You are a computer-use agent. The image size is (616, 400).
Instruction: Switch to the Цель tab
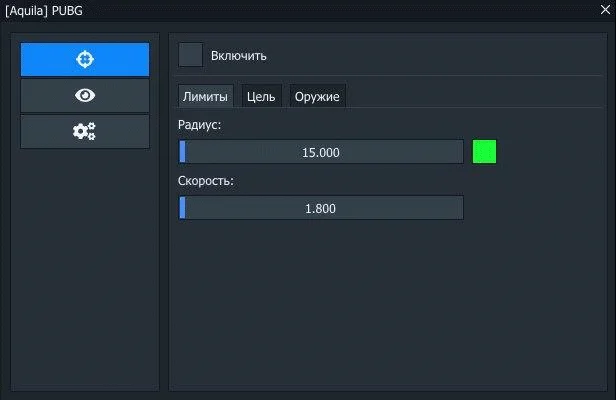tap(261, 96)
